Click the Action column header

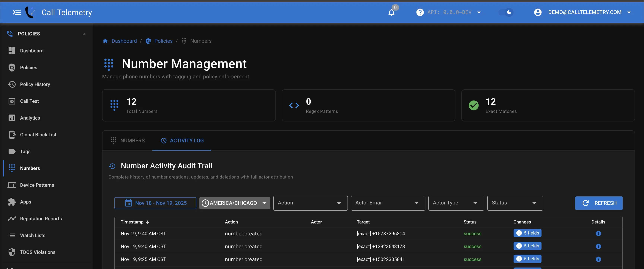(231, 222)
